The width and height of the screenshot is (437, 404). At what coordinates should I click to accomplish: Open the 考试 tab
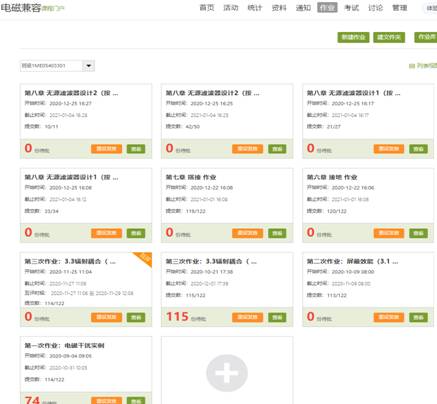coord(351,8)
